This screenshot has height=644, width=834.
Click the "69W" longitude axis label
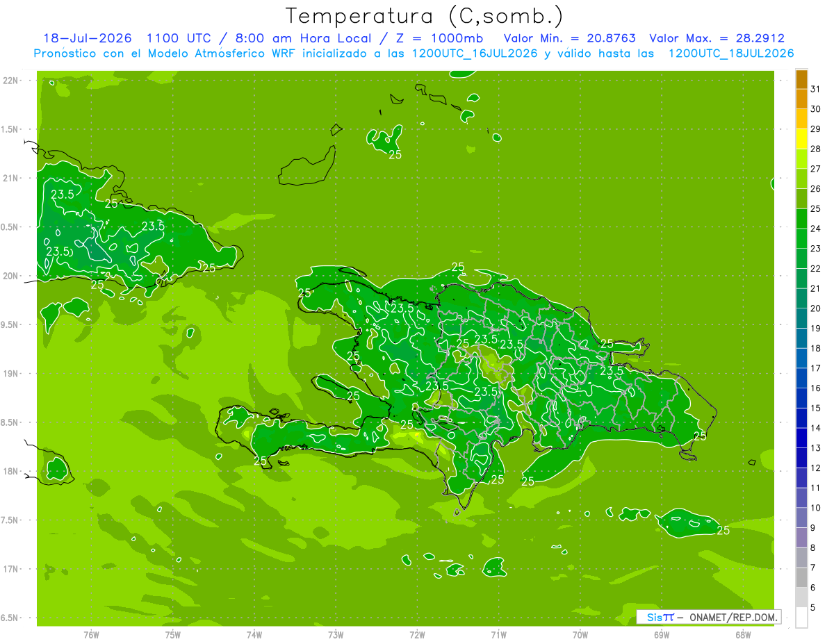point(662,635)
